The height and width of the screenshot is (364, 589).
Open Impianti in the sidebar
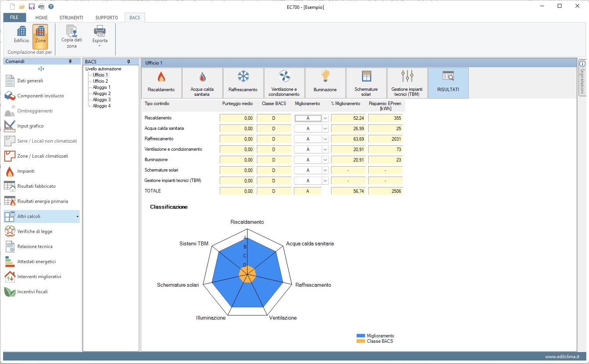click(x=41, y=171)
